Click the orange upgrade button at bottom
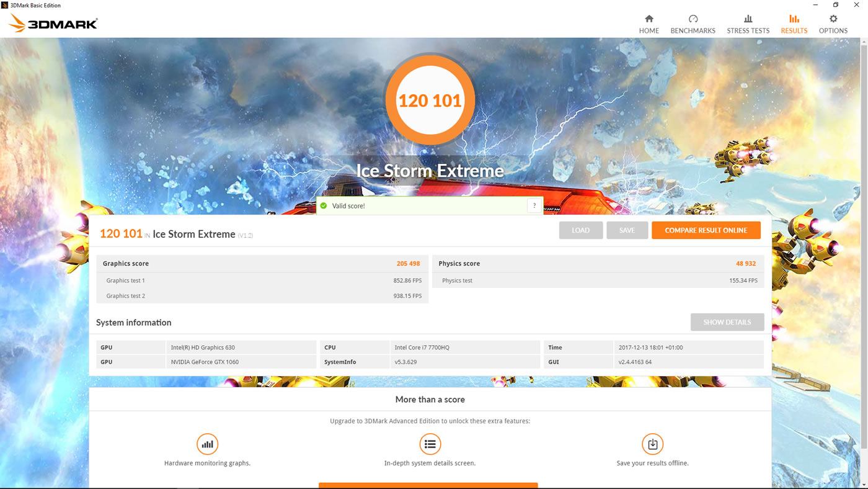The height and width of the screenshot is (489, 868). (428, 486)
